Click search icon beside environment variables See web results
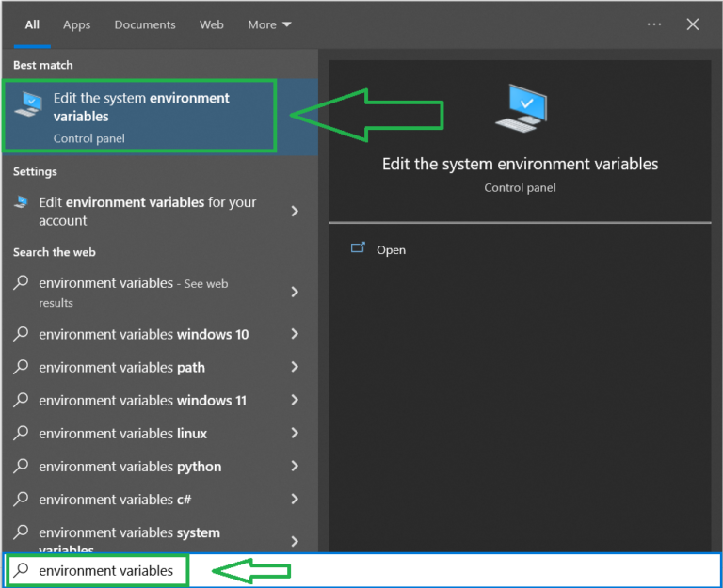723x588 pixels. point(21,282)
